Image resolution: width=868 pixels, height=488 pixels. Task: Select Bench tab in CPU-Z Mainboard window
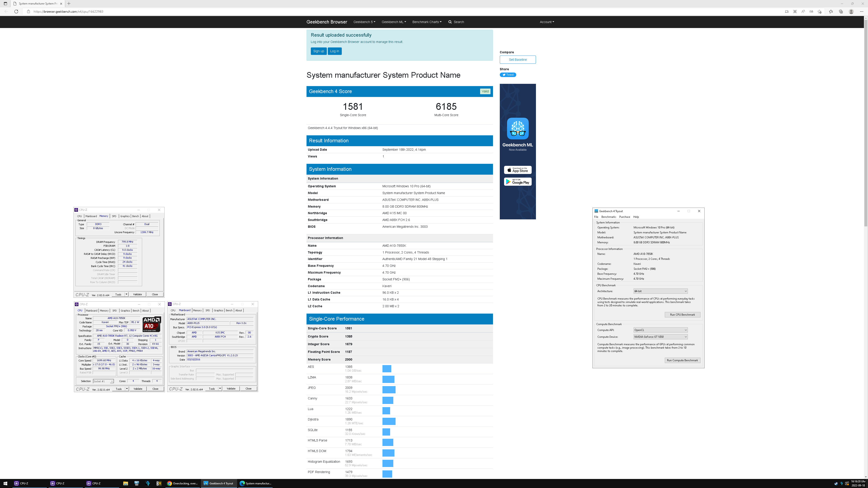point(229,310)
